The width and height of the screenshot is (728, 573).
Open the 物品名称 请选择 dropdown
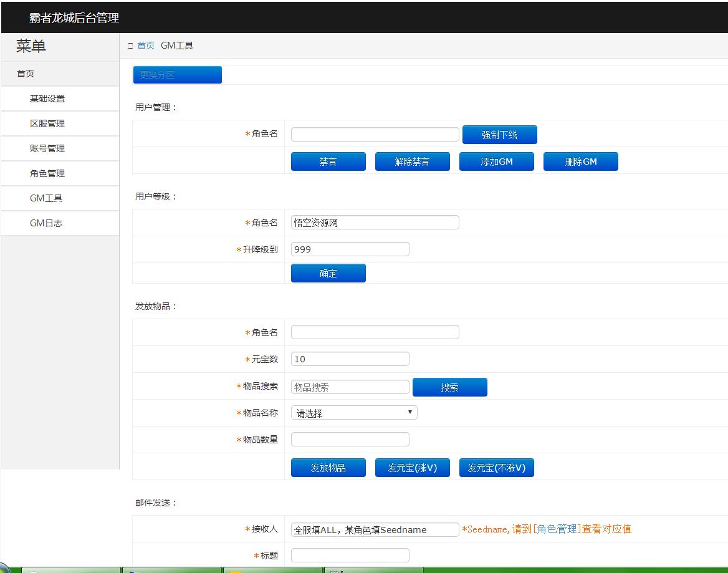tap(354, 413)
